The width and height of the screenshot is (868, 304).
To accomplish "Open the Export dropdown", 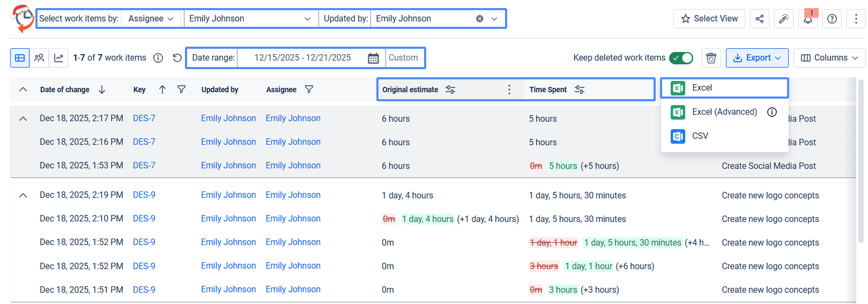I will coord(757,58).
